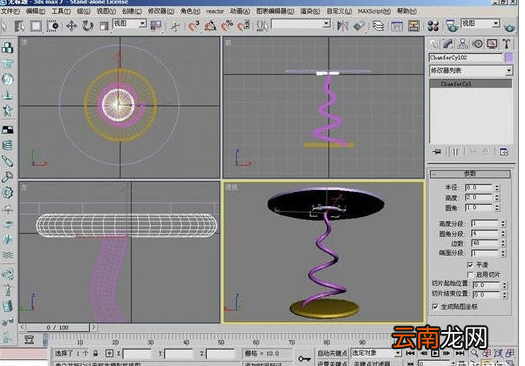525x366 pixels.
Task: Open the 渲染 Rendering menu
Action: click(x=310, y=11)
